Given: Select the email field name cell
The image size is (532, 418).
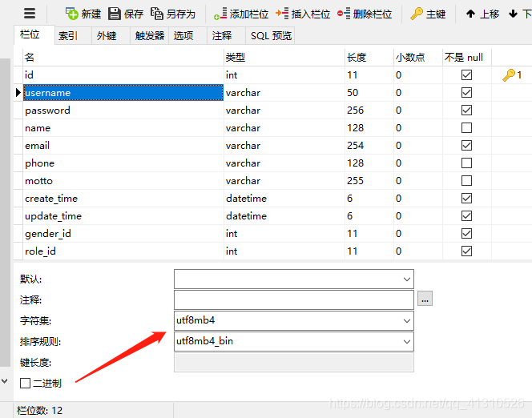Looking at the screenshot, I should 123,146.
